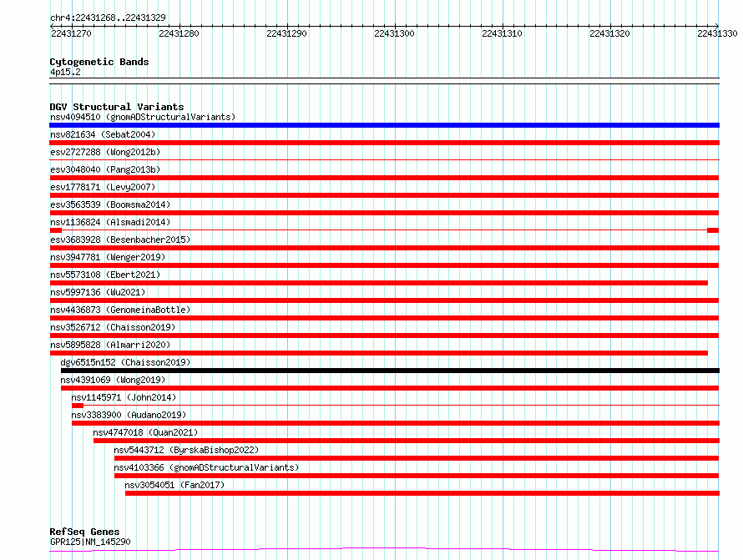Select the esv1778171 (Levy2007) label
Viewport: 743px width, 560px height.
(103, 187)
